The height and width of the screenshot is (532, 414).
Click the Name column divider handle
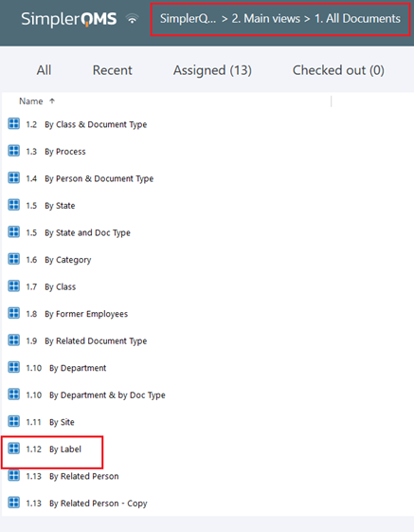click(x=331, y=101)
